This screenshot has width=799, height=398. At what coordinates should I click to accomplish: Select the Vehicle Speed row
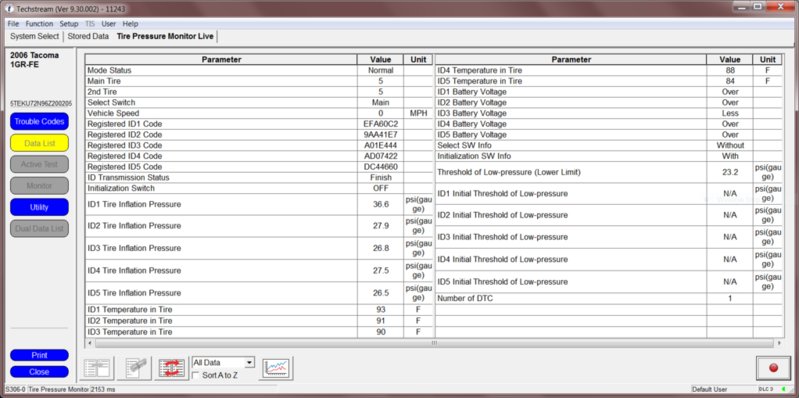pyautogui.click(x=259, y=113)
